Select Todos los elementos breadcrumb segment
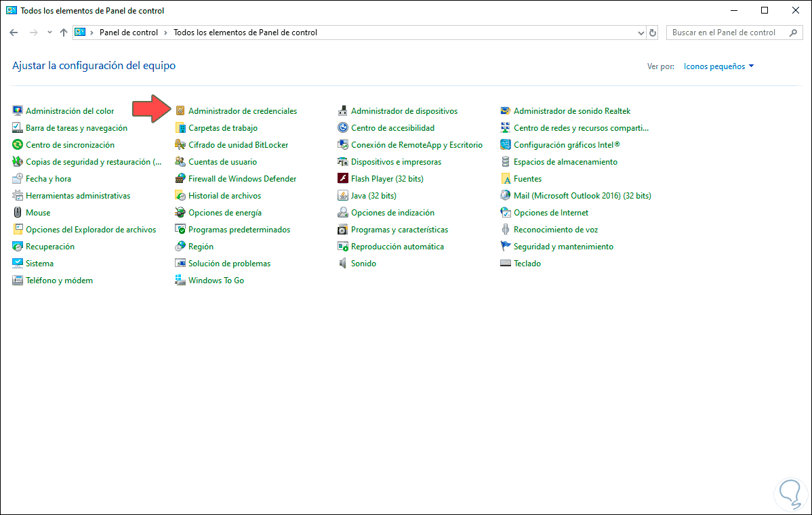 245,33
